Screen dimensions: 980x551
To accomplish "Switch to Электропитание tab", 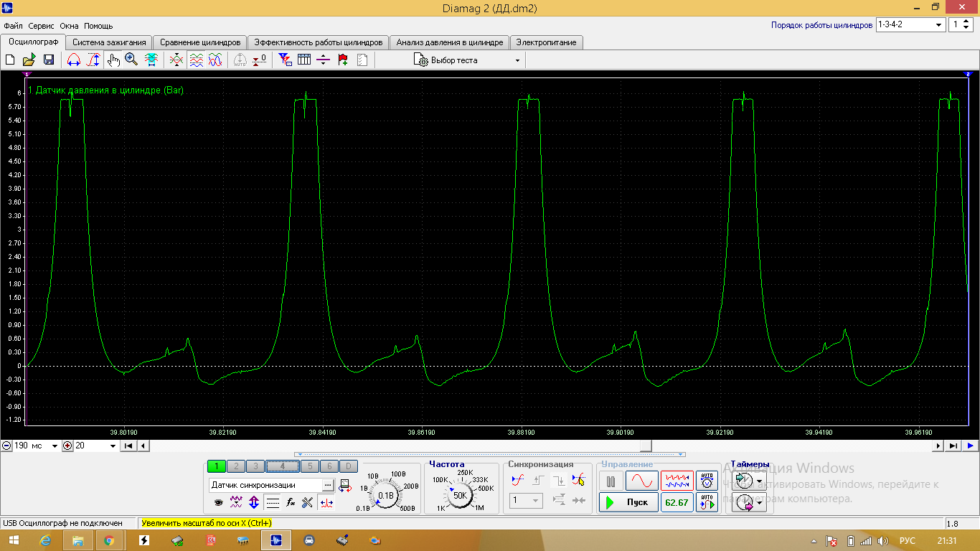I will pyautogui.click(x=546, y=42).
